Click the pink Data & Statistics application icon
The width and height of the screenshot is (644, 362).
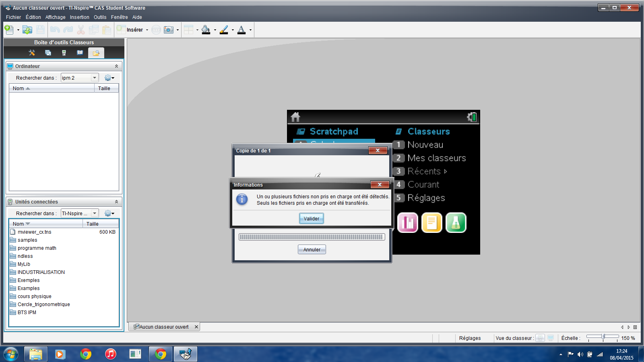pos(408,222)
